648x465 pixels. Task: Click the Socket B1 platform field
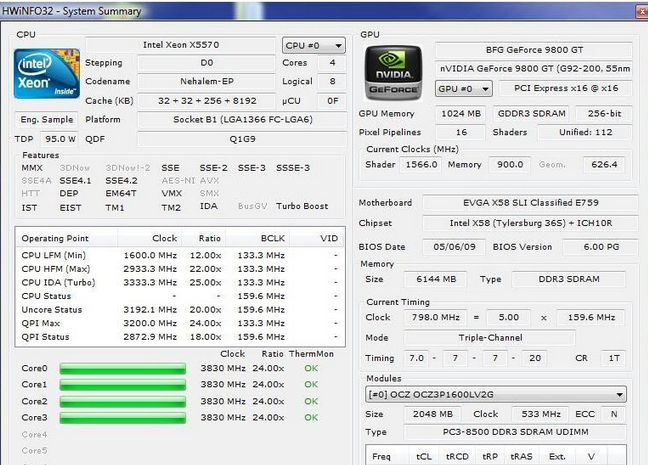coord(242,120)
